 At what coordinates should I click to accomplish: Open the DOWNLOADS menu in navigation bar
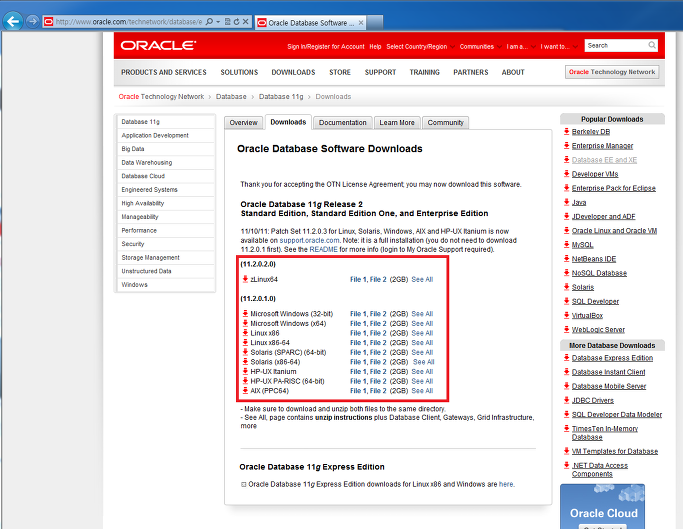[293, 72]
